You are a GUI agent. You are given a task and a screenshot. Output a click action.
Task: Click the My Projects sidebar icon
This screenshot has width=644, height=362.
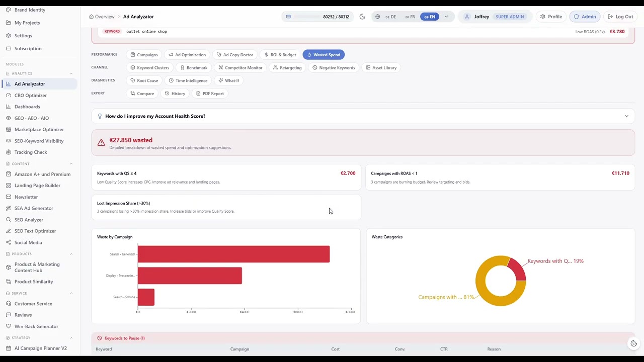[x=9, y=23]
